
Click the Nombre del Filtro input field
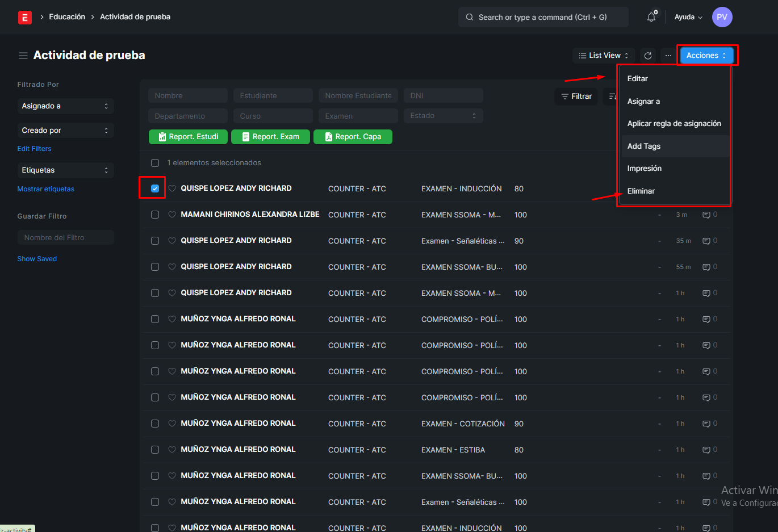coord(65,238)
